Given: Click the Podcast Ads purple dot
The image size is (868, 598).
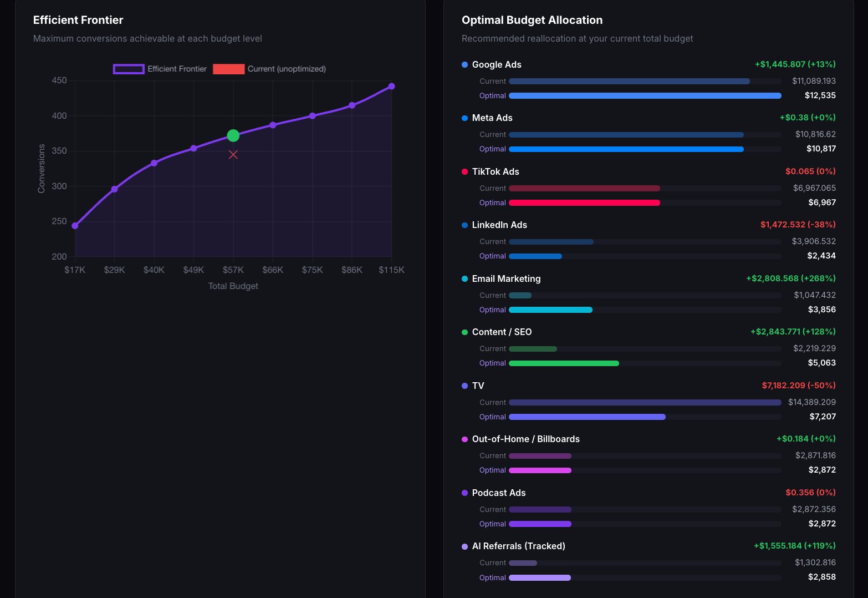Looking at the screenshot, I should tap(464, 493).
